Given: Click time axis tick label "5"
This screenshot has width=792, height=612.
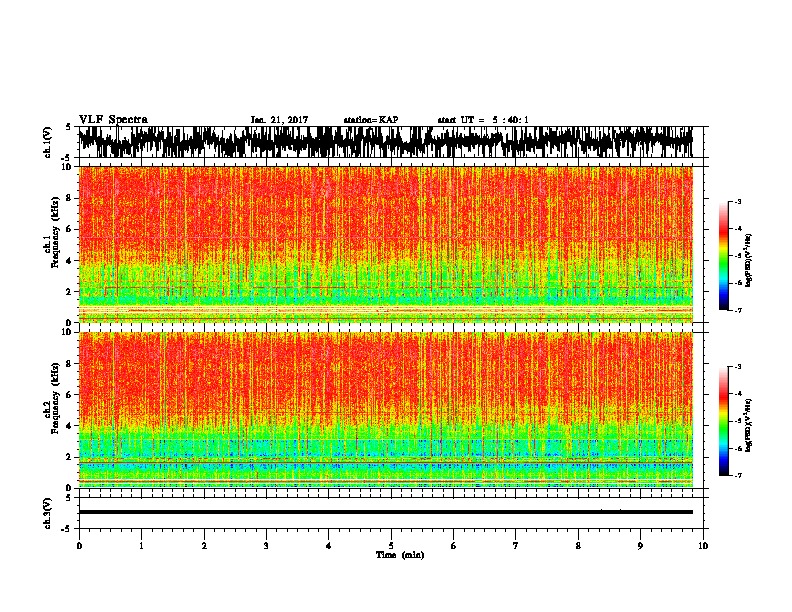Looking at the screenshot, I should point(391,546).
